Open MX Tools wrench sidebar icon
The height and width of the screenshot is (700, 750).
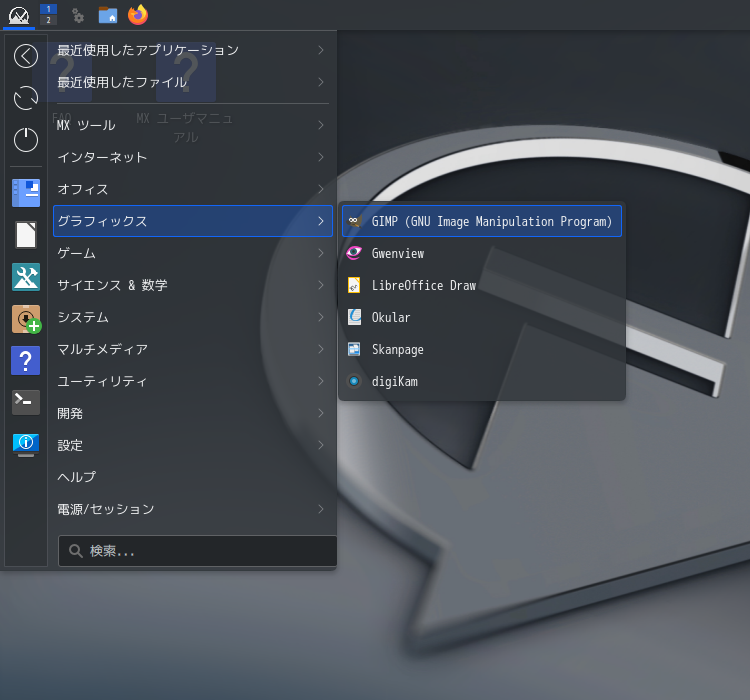[x=26, y=277]
